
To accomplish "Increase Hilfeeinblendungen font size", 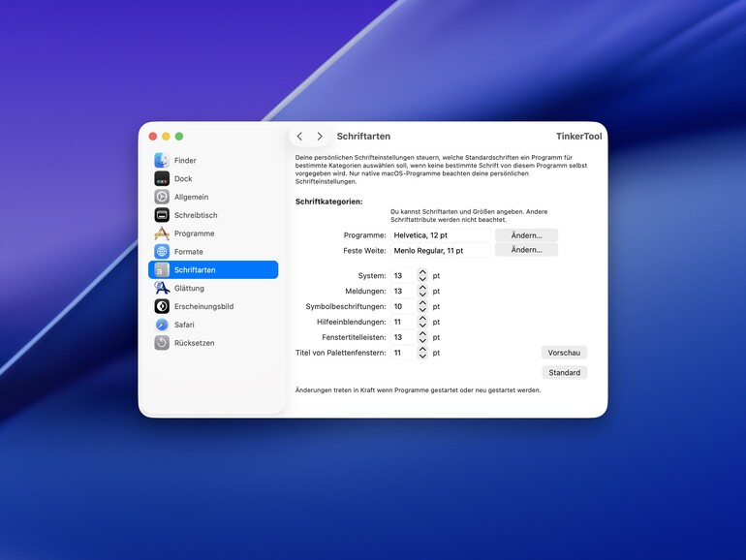I will point(422,319).
